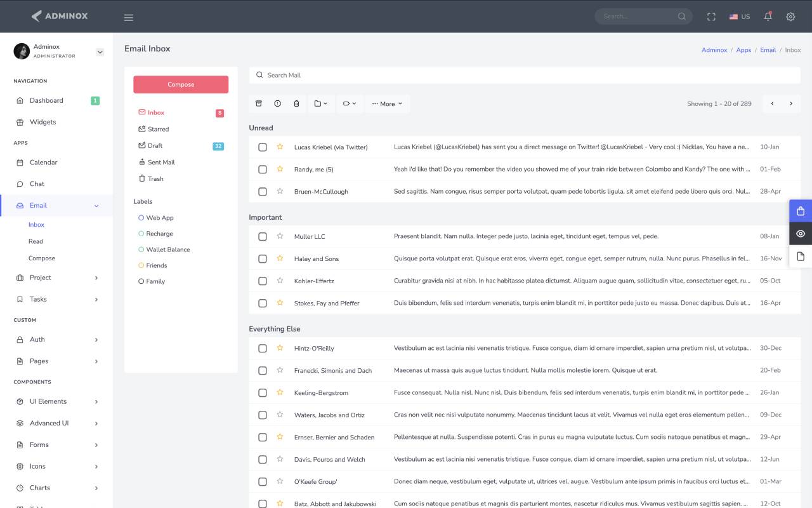Select the Lucas Kriebel email checkbox
The width and height of the screenshot is (812, 508).
[x=263, y=147]
